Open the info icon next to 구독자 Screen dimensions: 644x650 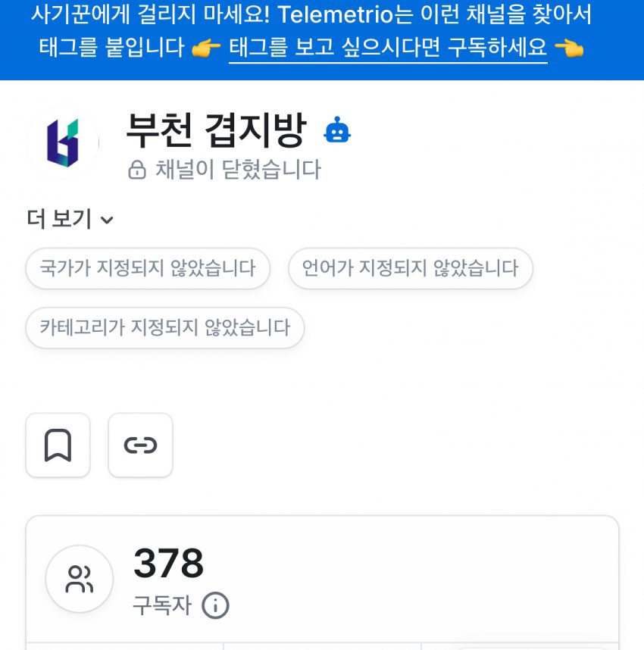point(216,605)
